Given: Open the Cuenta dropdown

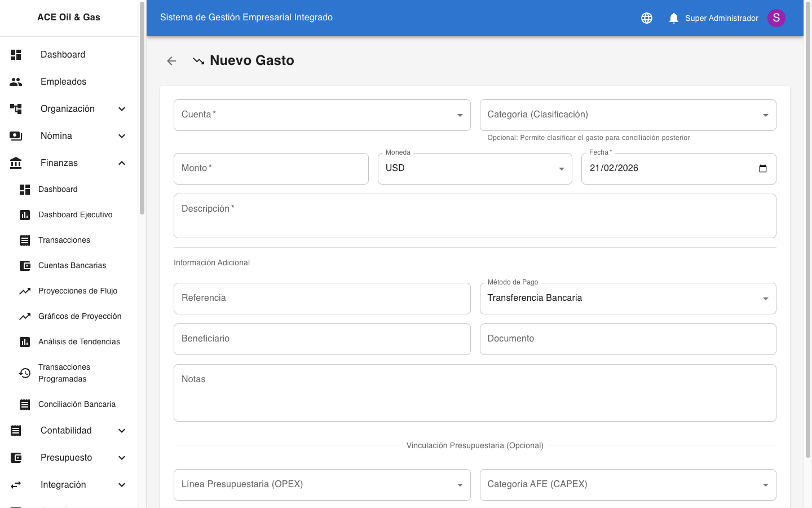Looking at the screenshot, I should [322, 115].
